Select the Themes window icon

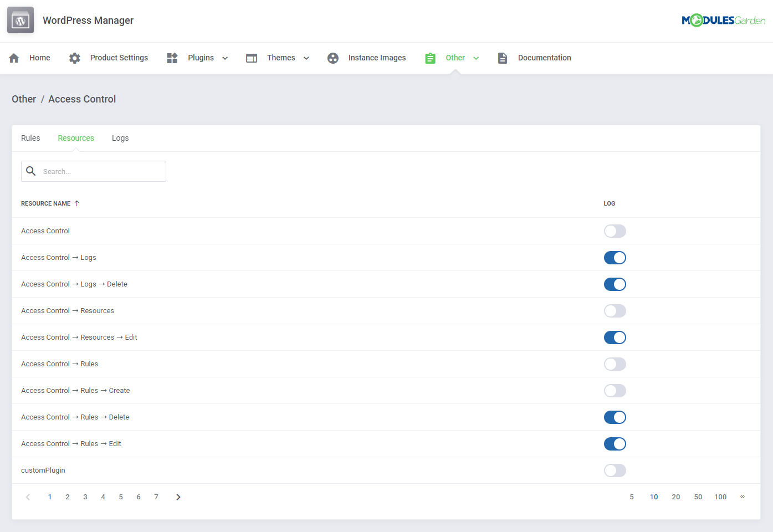252,58
